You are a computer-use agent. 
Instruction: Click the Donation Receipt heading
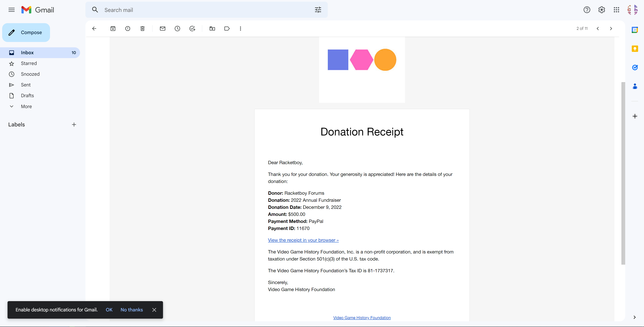pyautogui.click(x=362, y=132)
